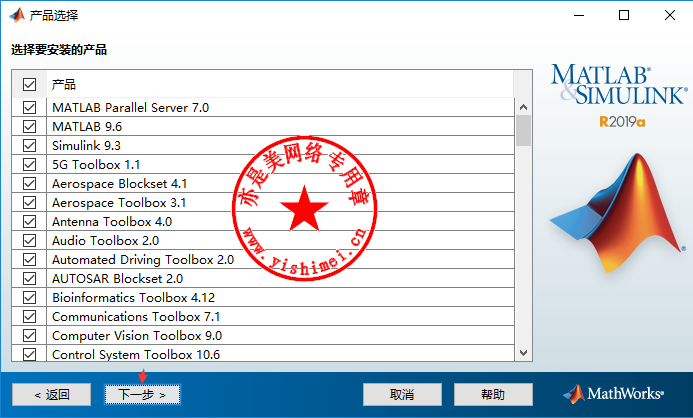Screen dimensions: 693x418
Task: Click the 返回 (Back) button
Action: point(52,394)
